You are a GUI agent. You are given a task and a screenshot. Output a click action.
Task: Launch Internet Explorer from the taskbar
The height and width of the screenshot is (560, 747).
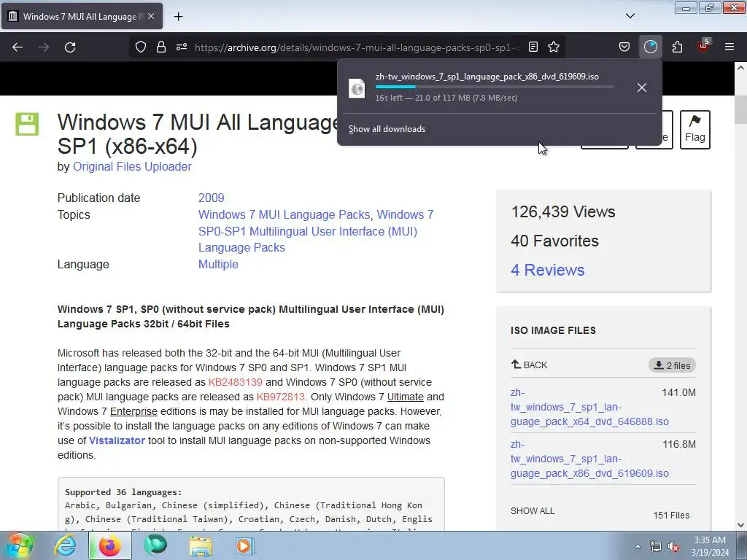point(65,545)
